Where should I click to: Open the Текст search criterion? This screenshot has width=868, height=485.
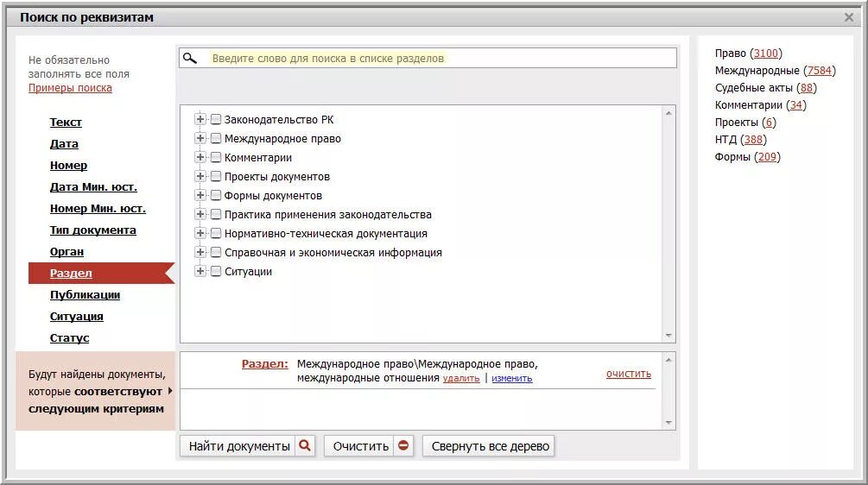click(x=66, y=123)
